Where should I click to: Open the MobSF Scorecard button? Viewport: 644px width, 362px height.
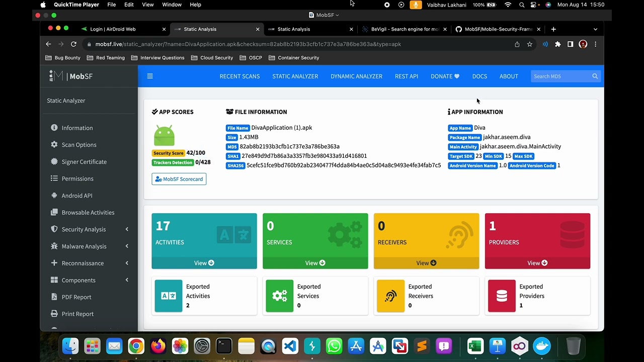[179, 179]
